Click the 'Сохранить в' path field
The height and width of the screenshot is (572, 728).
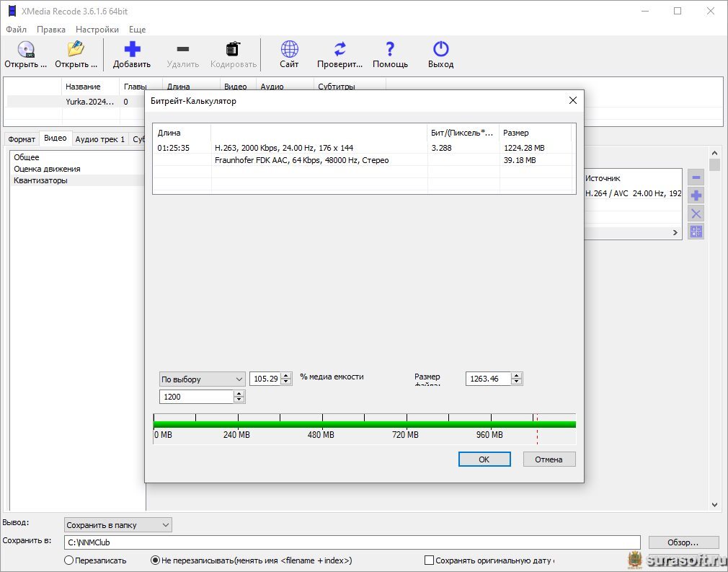tap(352, 542)
